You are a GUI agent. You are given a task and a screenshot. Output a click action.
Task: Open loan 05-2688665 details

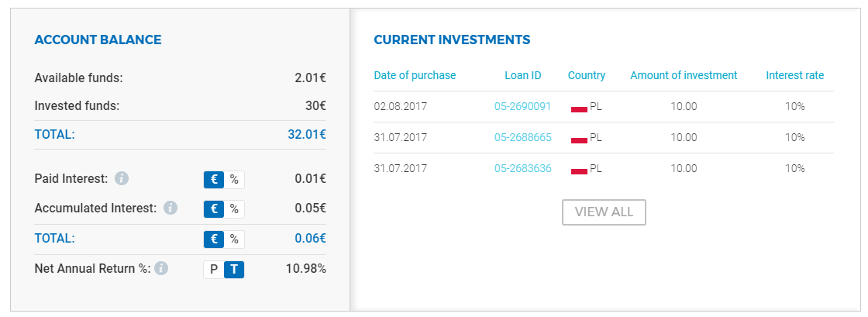coord(522,137)
